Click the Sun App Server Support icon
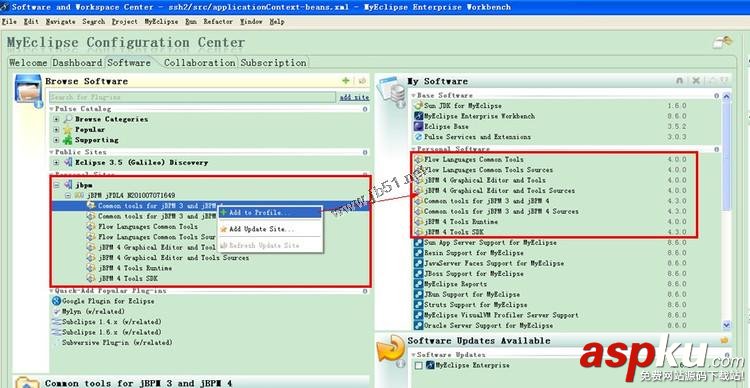Screen dimensions: 750x388 pos(419,243)
